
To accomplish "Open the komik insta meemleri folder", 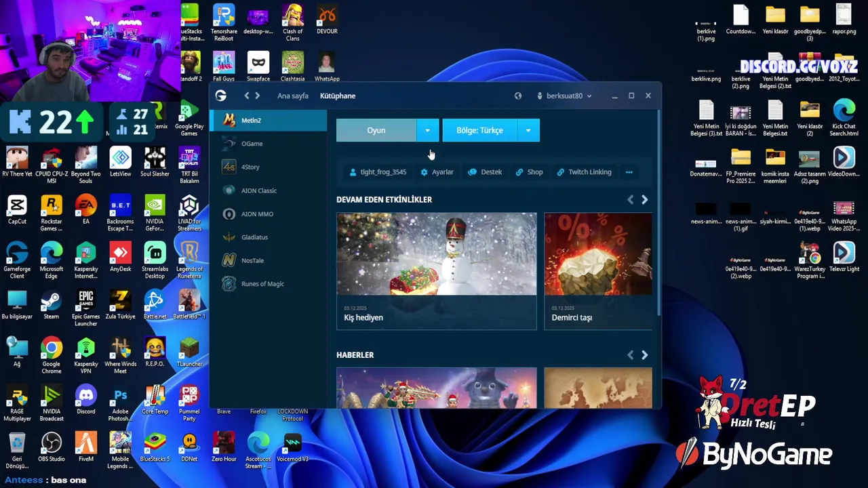I will (774, 165).
